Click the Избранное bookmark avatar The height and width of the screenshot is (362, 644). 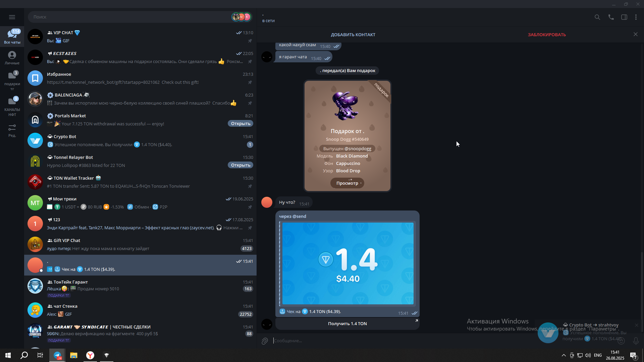pyautogui.click(x=35, y=78)
